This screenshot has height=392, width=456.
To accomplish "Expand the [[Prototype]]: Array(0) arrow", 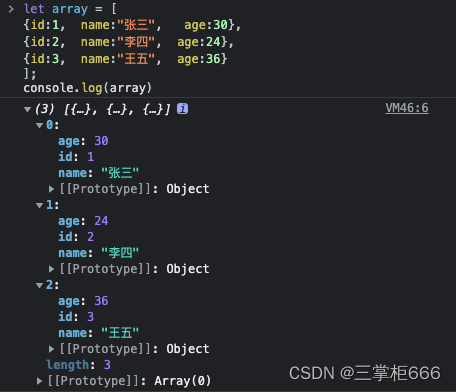I will click(39, 381).
